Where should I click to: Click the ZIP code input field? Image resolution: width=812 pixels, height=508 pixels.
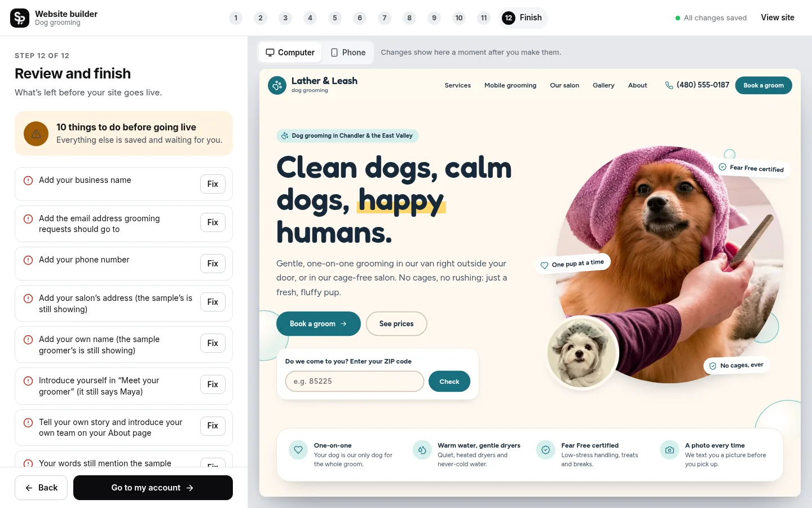(x=355, y=382)
